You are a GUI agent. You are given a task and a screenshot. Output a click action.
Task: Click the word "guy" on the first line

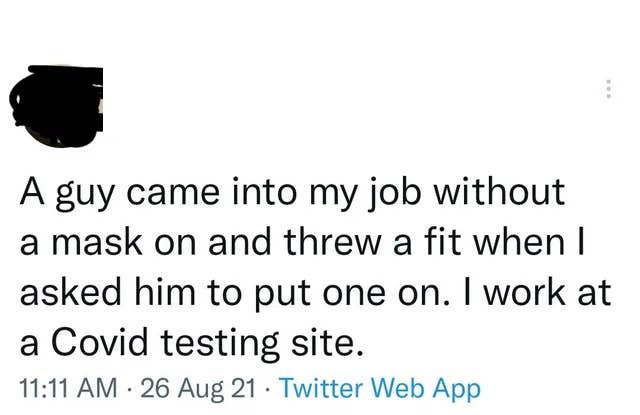(85, 195)
